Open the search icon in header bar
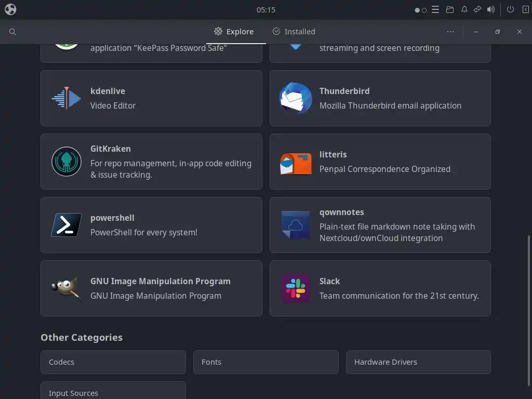The width and height of the screenshot is (532, 399). click(12, 32)
